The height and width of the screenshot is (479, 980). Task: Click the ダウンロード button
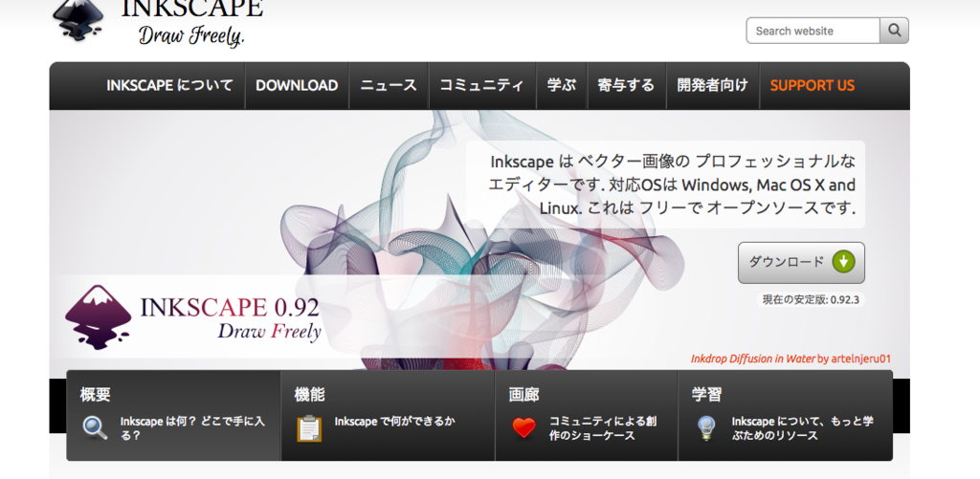click(801, 263)
